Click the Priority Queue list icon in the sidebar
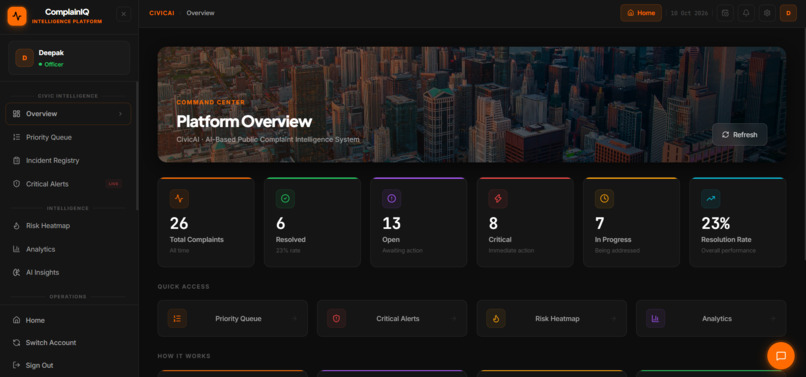 16,137
